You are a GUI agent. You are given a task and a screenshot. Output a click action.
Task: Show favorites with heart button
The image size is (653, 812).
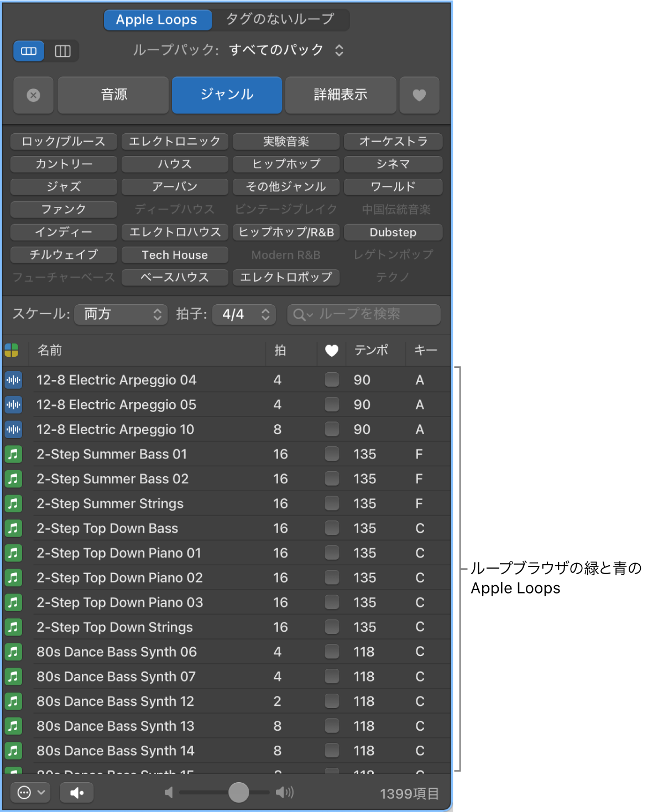[419, 95]
